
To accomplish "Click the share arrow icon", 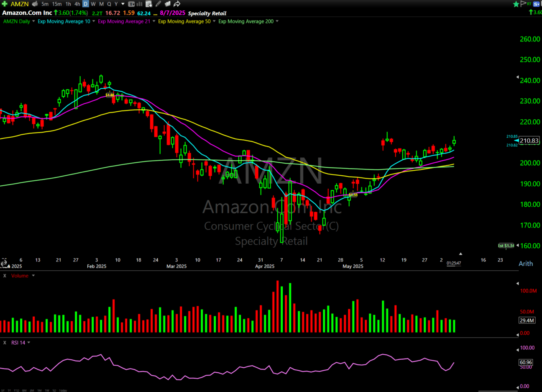I will (176, 4).
